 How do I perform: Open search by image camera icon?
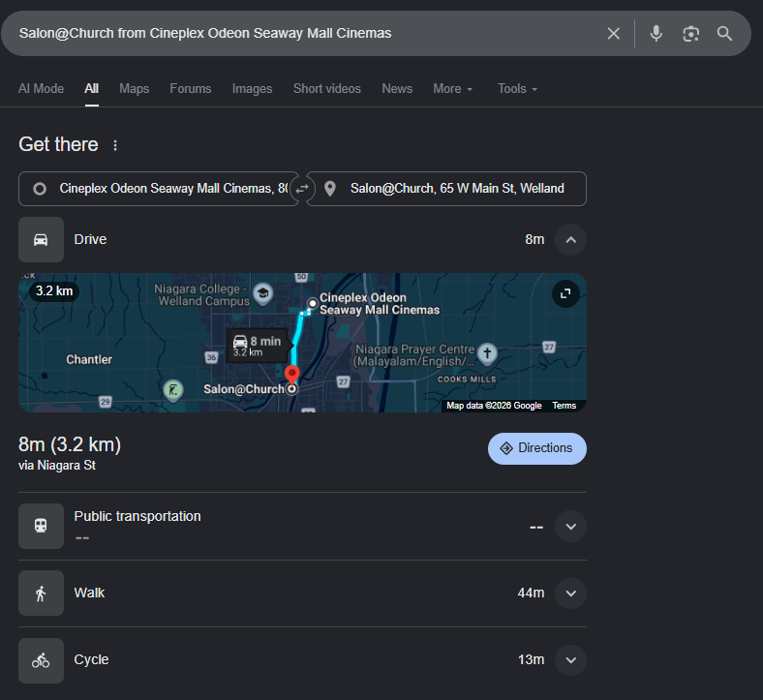click(690, 34)
